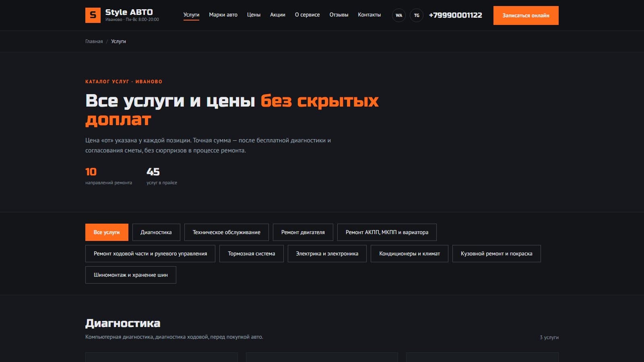The width and height of the screenshot is (644, 362).
Task: Click the working hours text under logo
Action: click(x=132, y=20)
